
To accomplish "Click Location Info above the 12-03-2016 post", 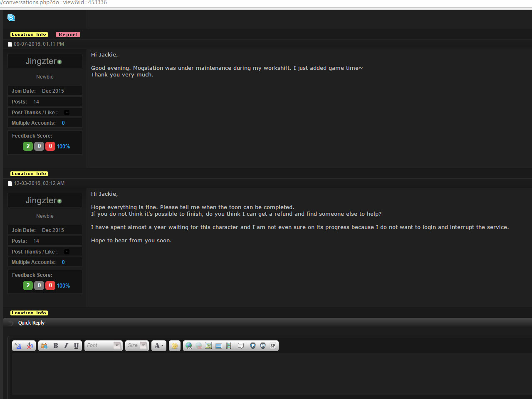I will pos(29,174).
